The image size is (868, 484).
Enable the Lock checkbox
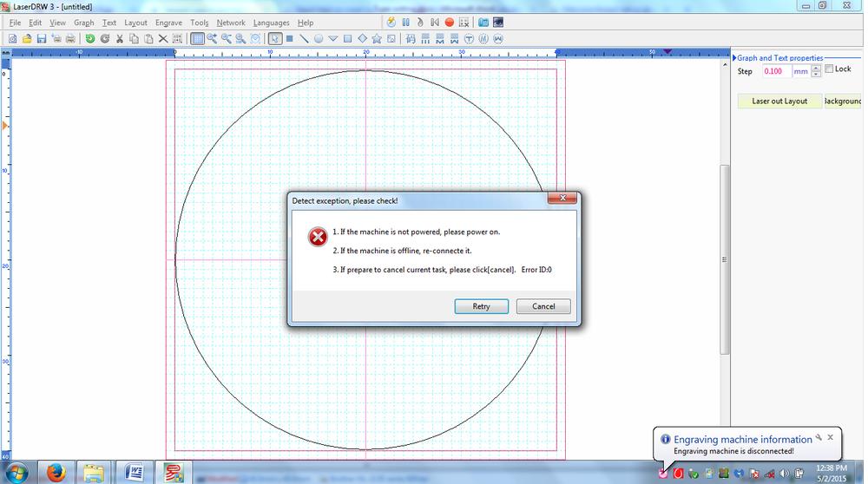click(829, 69)
